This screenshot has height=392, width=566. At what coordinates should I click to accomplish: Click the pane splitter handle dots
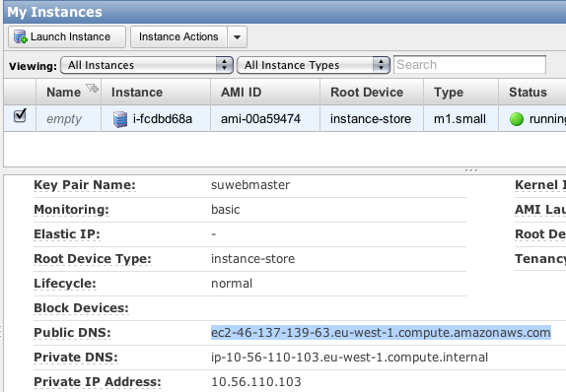(471, 169)
